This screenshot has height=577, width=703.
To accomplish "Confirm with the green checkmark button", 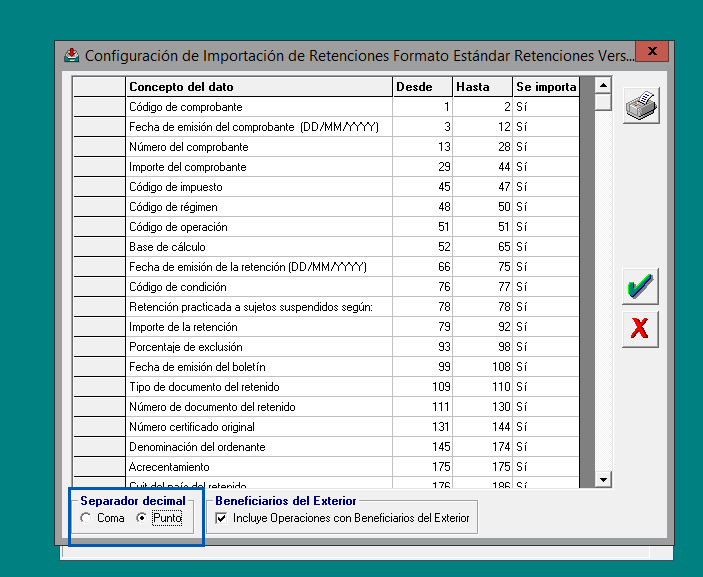I will 640,287.
